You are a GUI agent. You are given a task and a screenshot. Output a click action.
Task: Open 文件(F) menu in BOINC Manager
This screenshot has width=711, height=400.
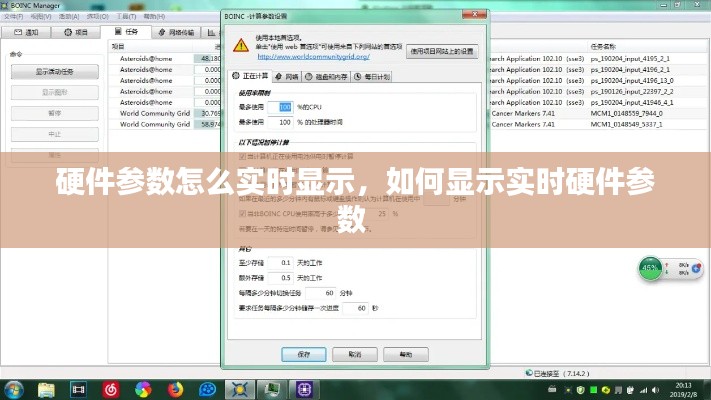pyautogui.click(x=13, y=16)
